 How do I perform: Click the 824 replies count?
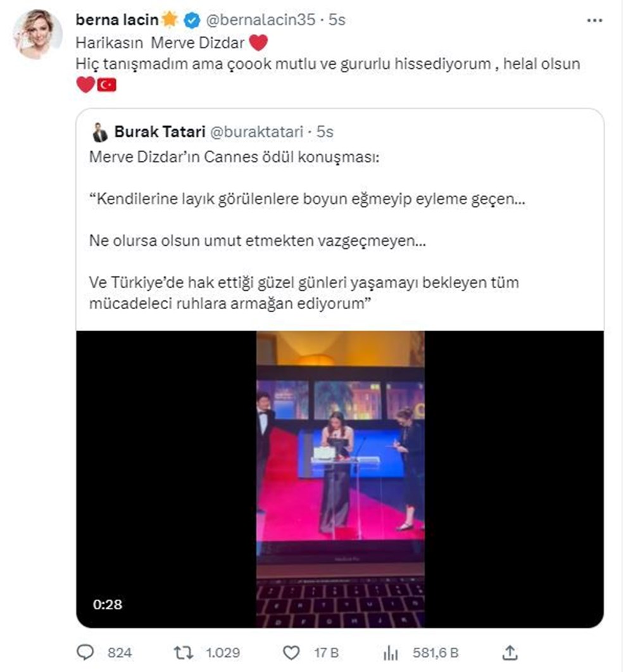pyautogui.click(x=120, y=653)
